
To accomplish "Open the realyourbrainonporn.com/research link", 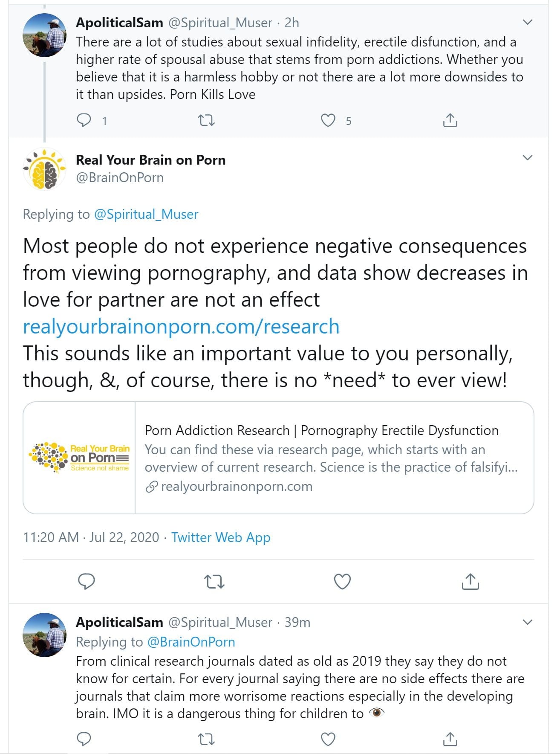I will point(181,327).
